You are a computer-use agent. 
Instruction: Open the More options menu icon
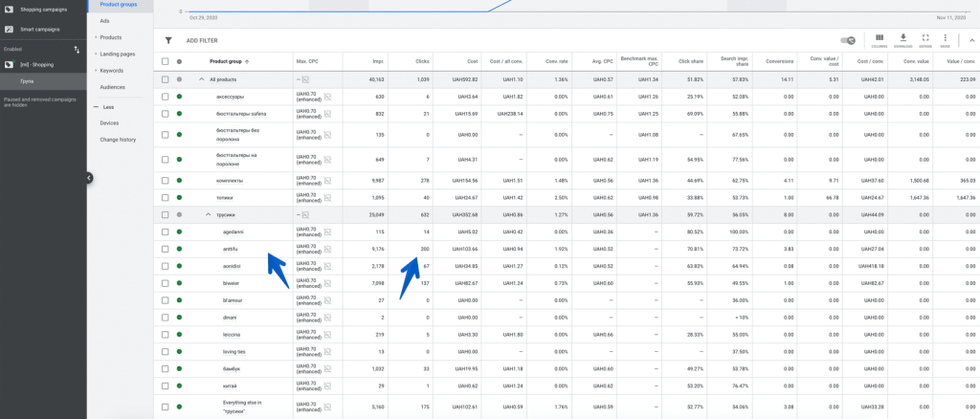[x=946, y=39]
